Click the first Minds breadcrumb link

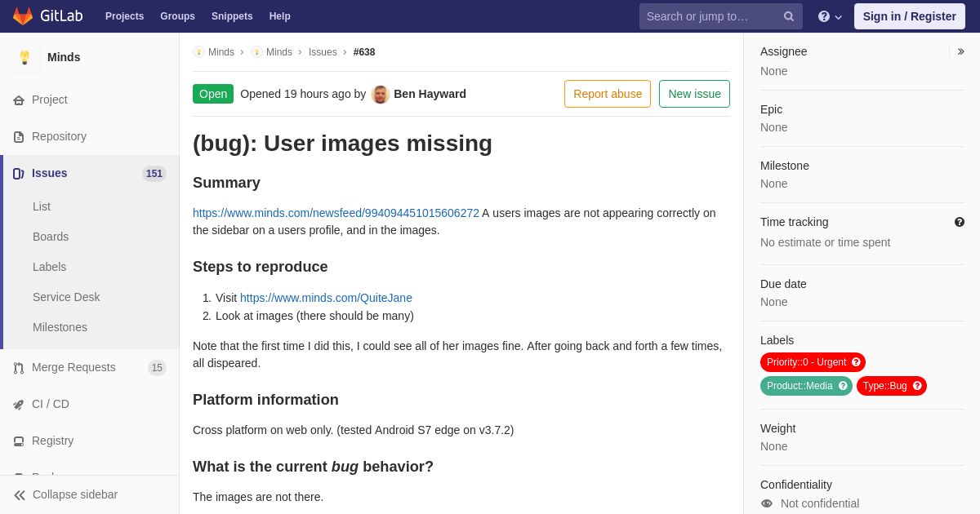221,52
